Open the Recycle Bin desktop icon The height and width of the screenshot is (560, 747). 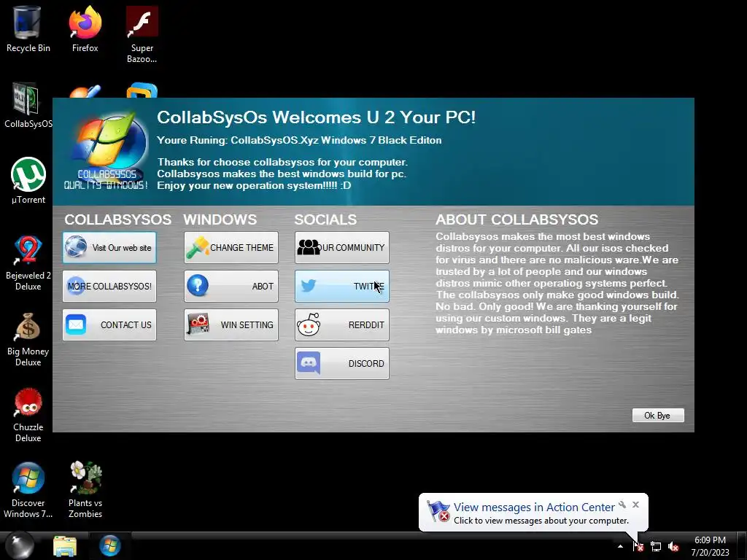pos(28,29)
